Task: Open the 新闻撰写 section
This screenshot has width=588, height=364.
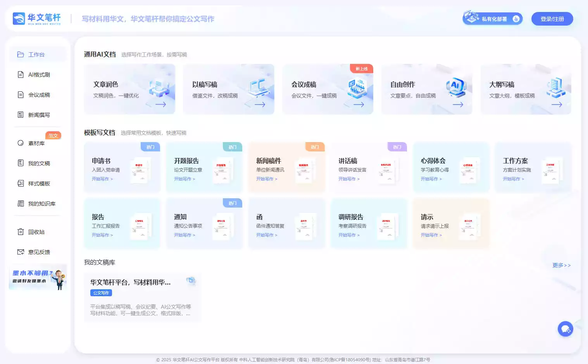Action: [38, 115]
